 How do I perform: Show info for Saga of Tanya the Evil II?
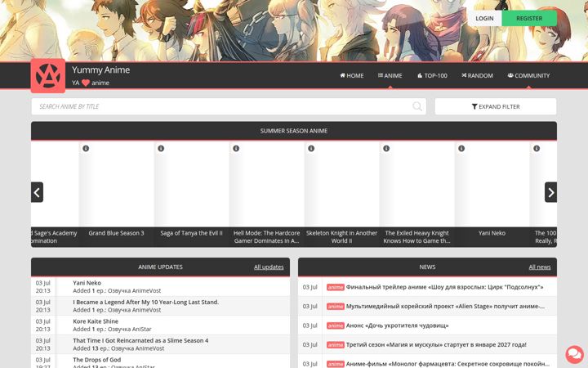(x=161, y=148)
